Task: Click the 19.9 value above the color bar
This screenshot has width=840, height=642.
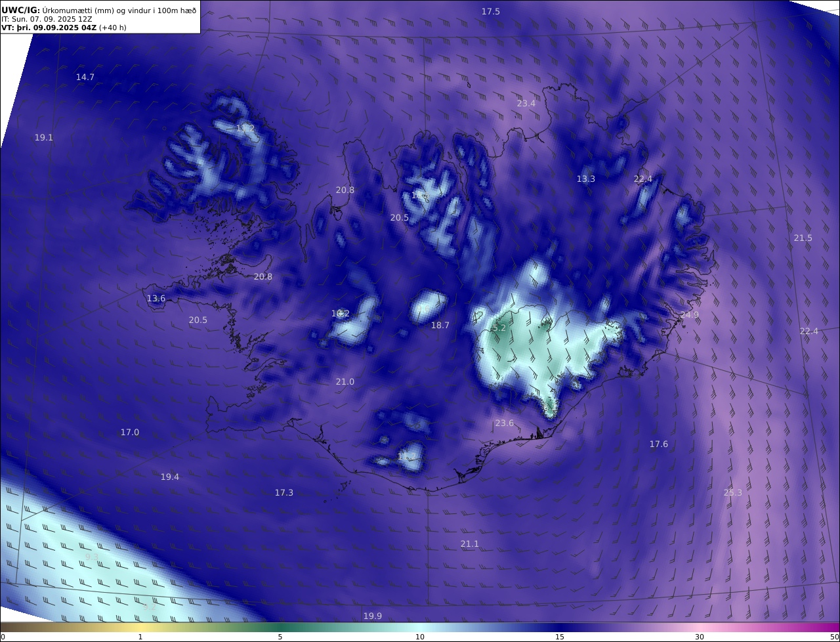Action: [372, 616]
